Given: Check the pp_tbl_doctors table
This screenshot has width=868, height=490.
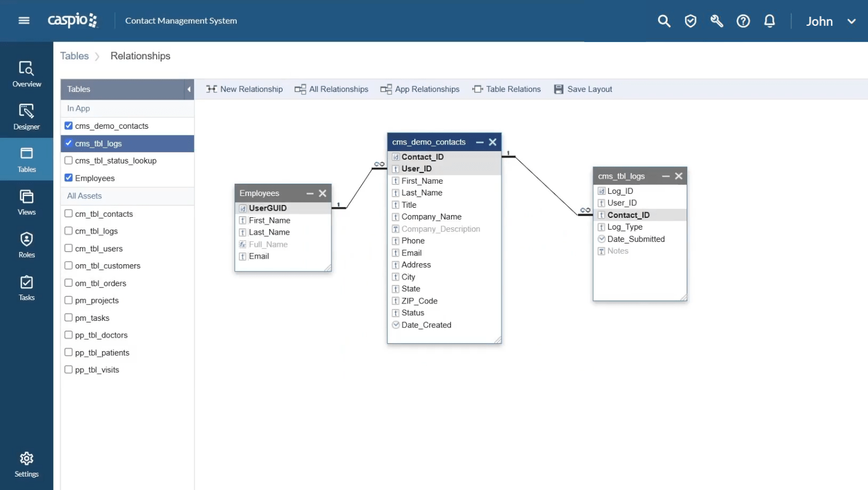Looking at the screenshot, I should tap(68, 335).
